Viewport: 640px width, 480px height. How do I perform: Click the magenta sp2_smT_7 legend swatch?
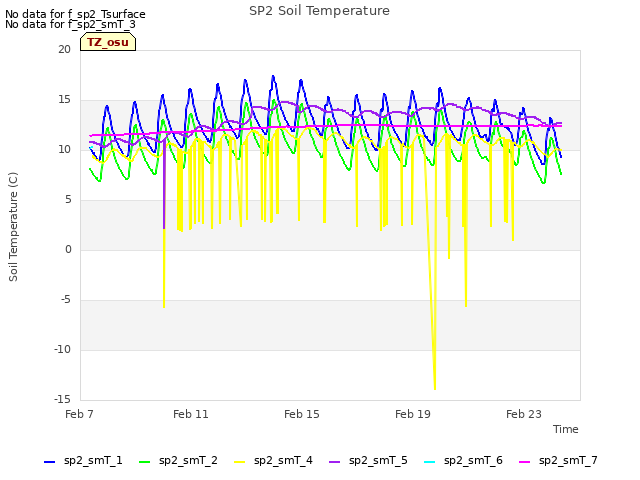(524, 462)
